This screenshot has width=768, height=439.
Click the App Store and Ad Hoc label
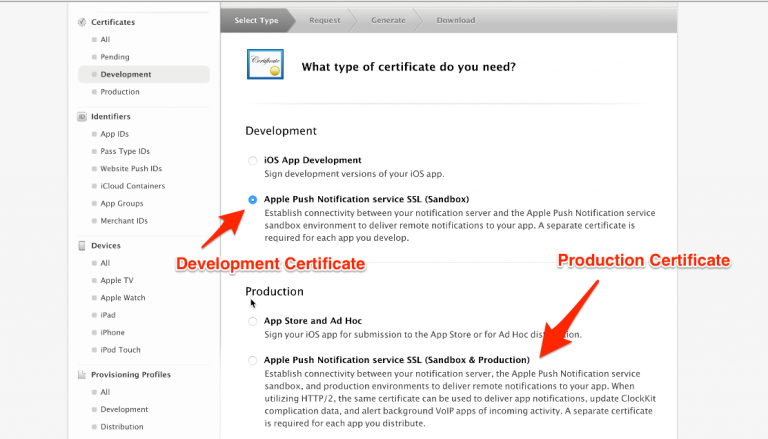click(x=313, y=321)
